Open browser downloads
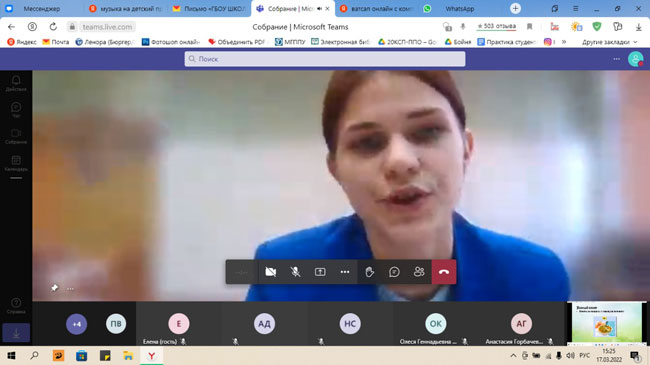Image resolution: width=650 pixels, height=365 pixels. (639, 27)
